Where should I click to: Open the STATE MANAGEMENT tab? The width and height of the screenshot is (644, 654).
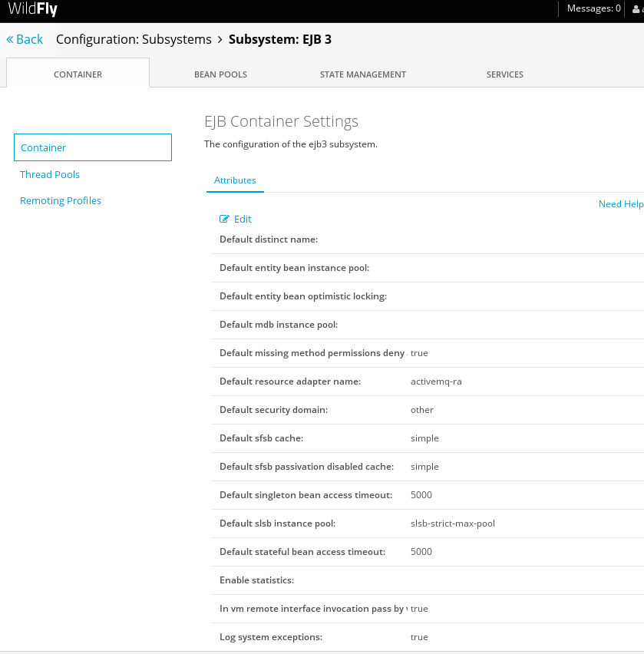[x=363, y=74]
